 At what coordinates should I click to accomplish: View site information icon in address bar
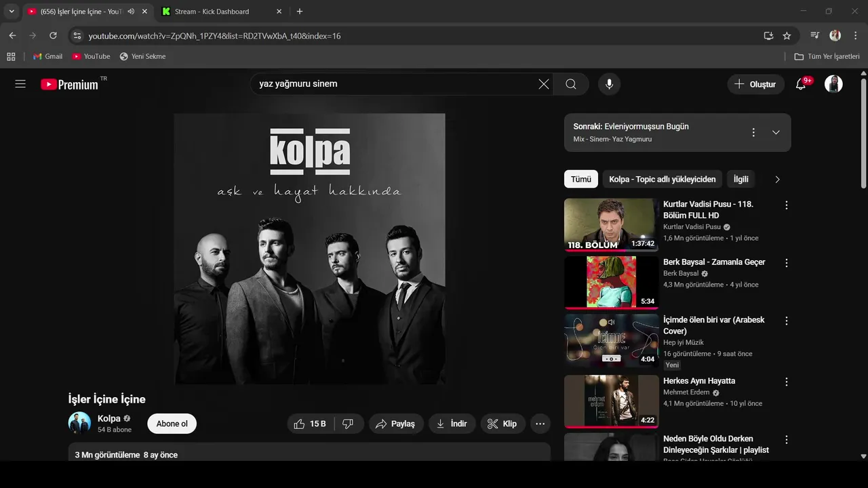[77, 35]
